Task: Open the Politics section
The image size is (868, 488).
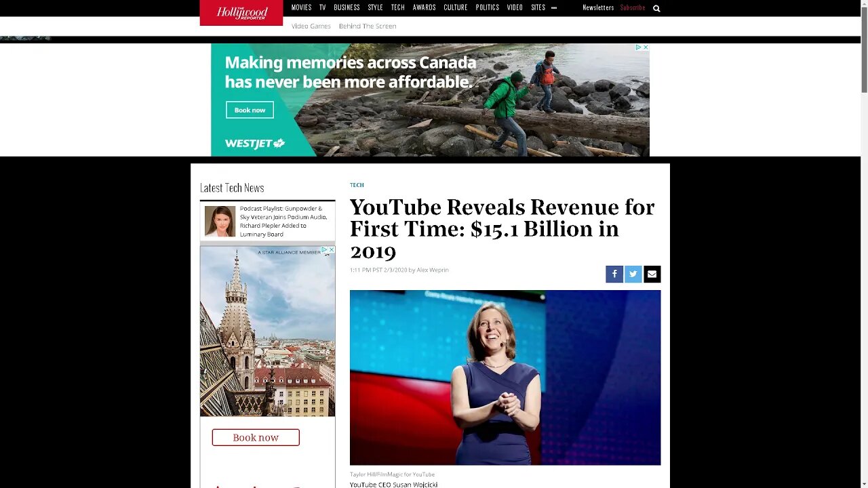Action: click(x=488, y=7)
